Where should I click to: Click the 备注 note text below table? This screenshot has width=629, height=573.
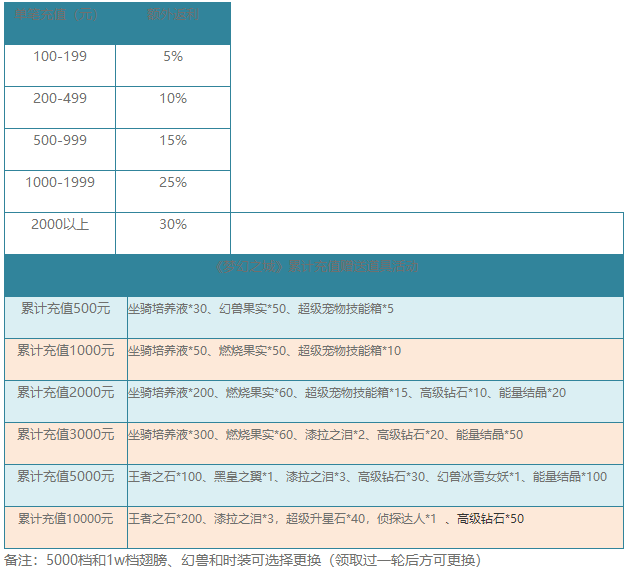click(x=243, y=560)
